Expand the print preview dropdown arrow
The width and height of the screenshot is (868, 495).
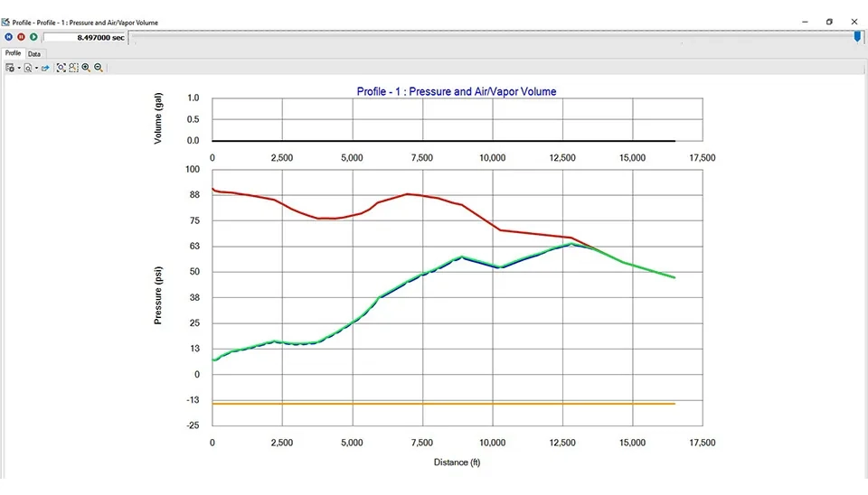tap(36, 69)
